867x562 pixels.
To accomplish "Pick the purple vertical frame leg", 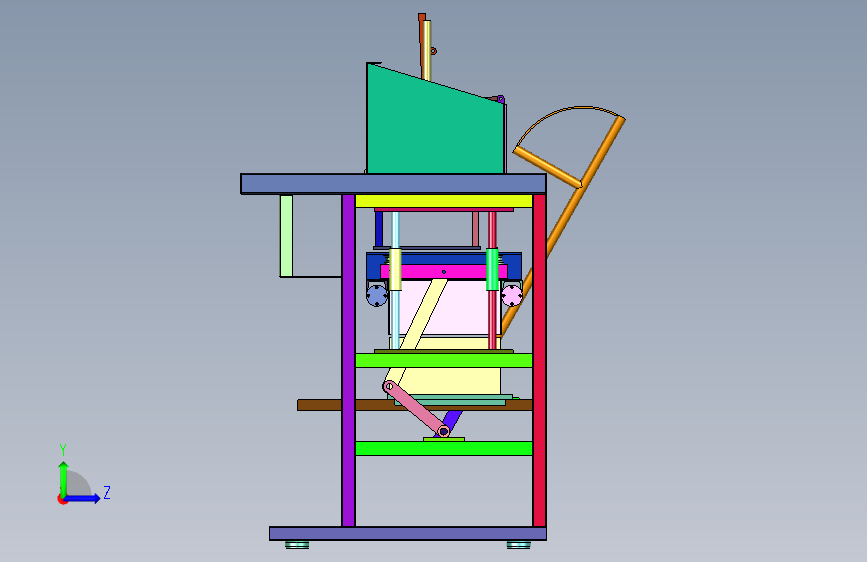I will click(348, 360).
